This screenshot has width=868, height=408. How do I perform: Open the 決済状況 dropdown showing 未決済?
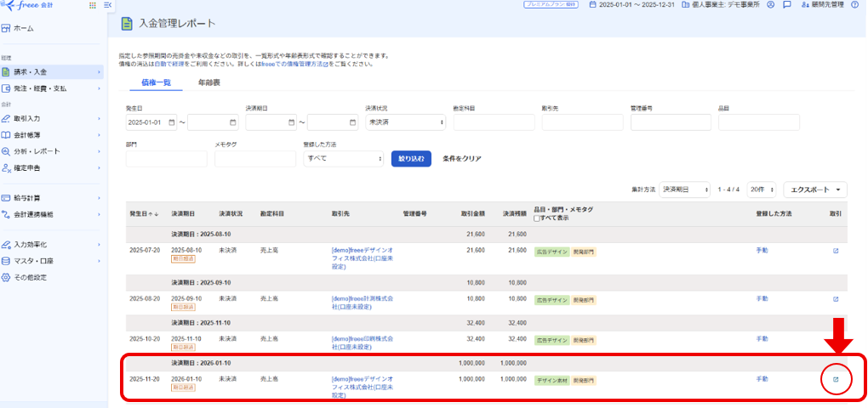coord(406,122)
